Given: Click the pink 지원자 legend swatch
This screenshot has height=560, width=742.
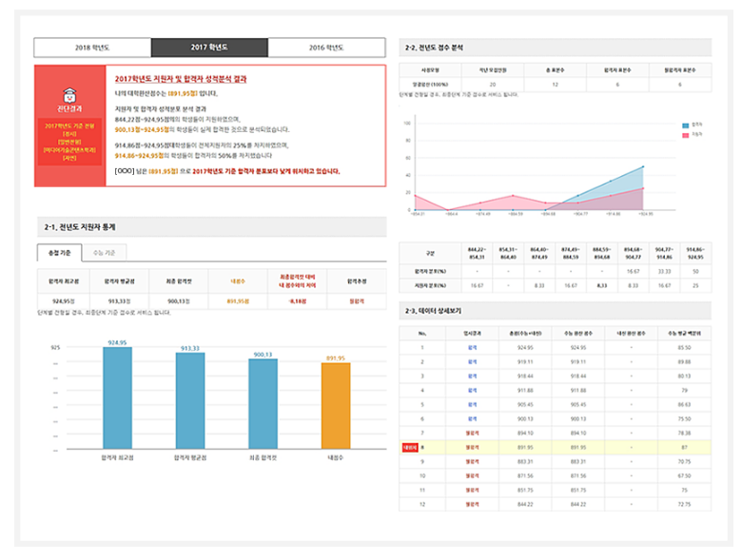Looking at the screenshot, I should pos(685,136).
